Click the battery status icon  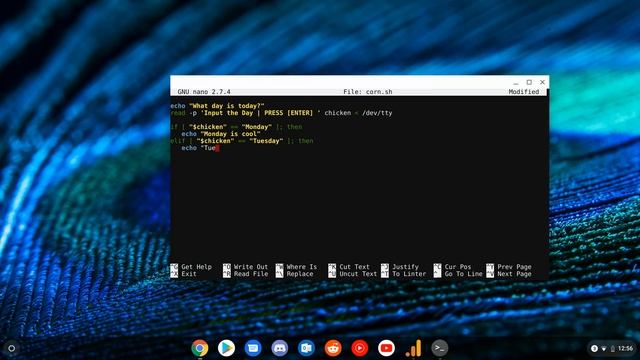point(613,349)
